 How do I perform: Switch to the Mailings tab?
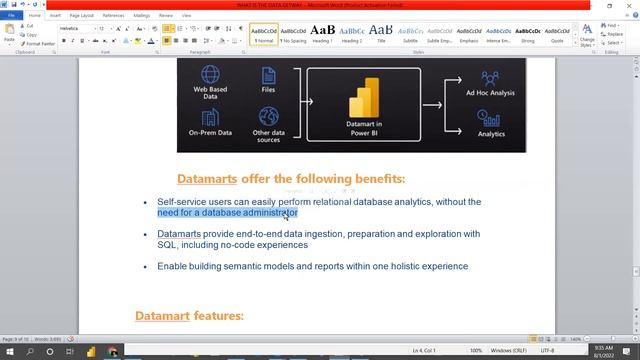pyautogui.click(x=142, y=15)
